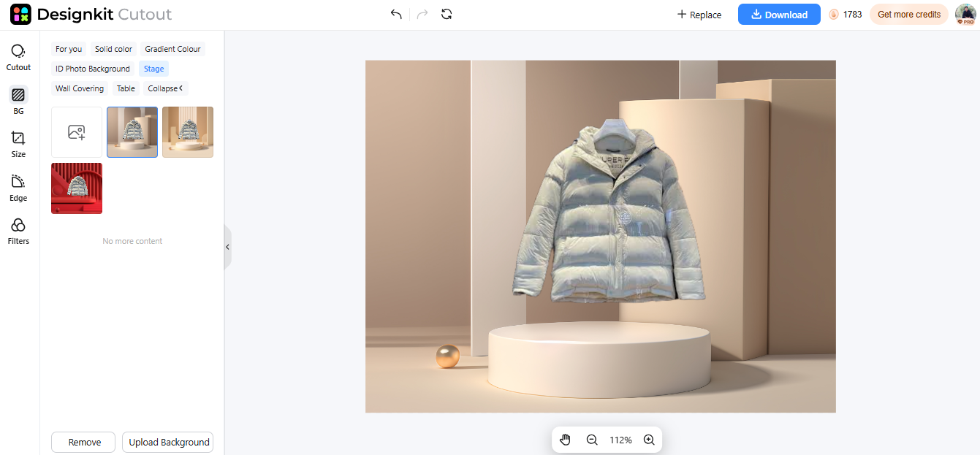Viewport: 980px width, 455px height.
Task: Click the Replace button
Action: (x=699, y=15)
